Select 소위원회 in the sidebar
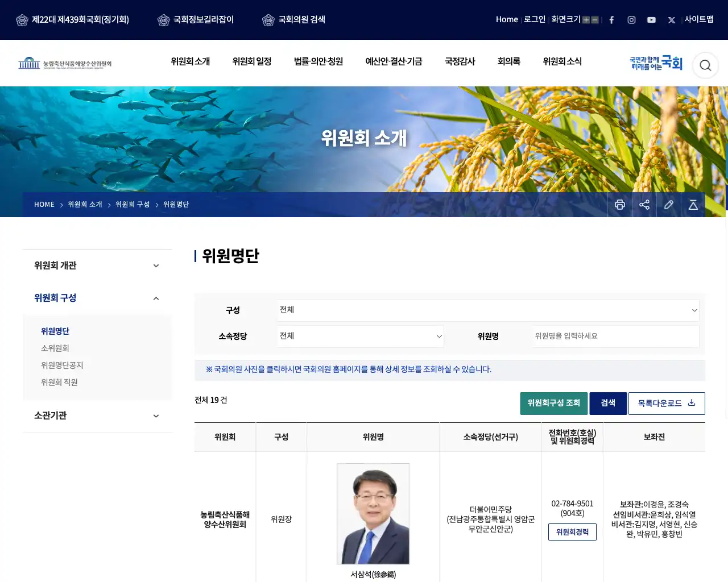 55,348
